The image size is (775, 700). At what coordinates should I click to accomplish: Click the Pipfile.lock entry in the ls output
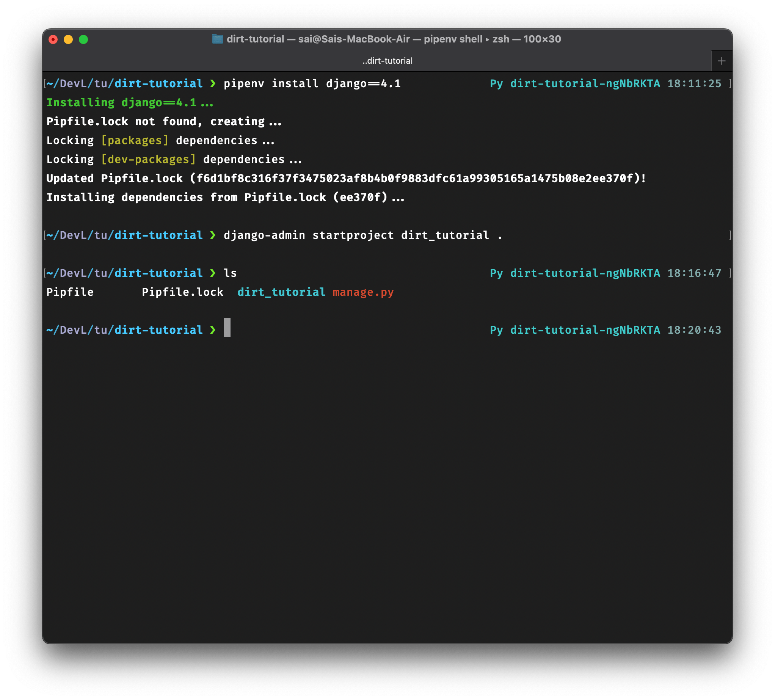click(183, 292)
